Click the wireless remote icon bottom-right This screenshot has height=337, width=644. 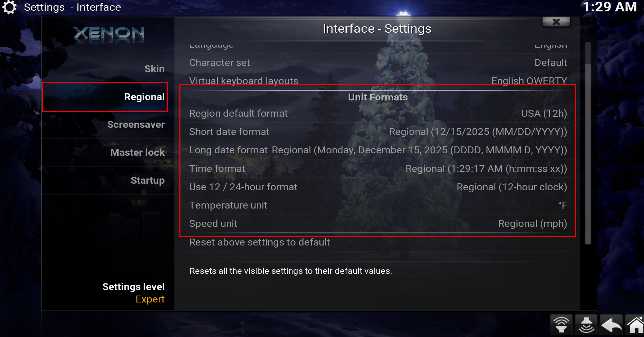tap(561, 324)
